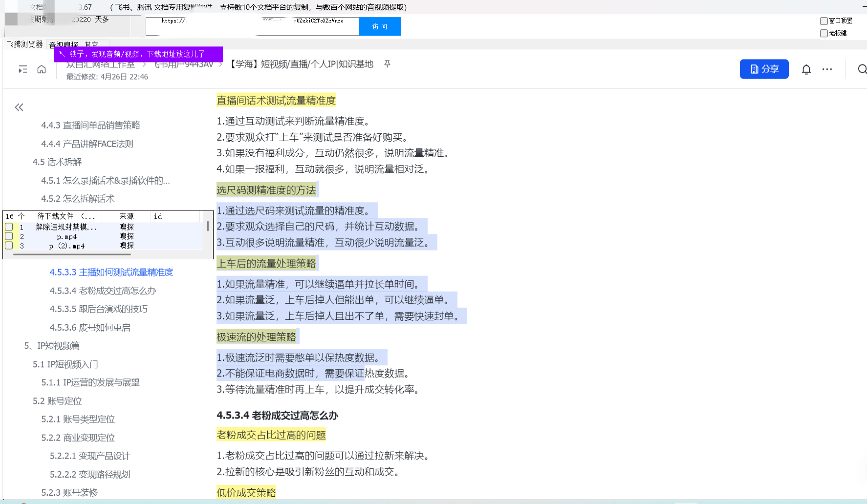Screen dimensions: 867x504
Task: Check the checkbox for p.mp4 download item
Action: coord(9,236)
